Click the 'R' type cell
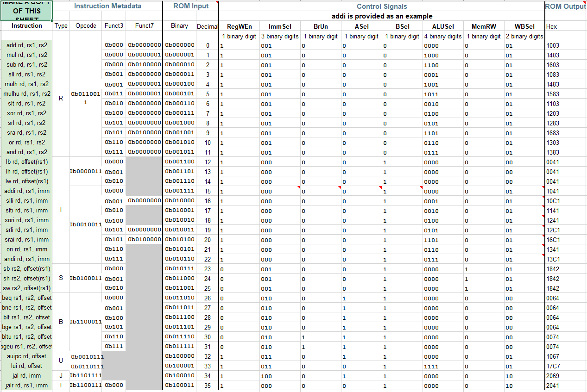 click(x=61, y=99)
